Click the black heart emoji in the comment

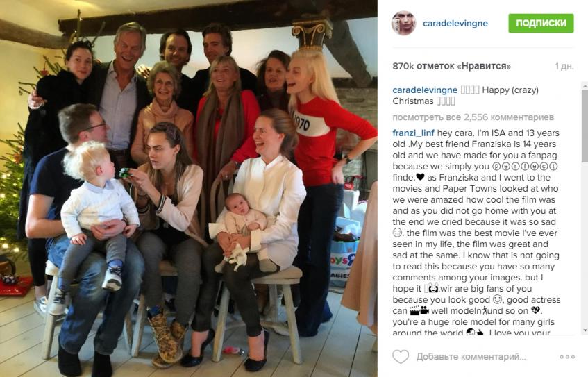pos(420,177)
